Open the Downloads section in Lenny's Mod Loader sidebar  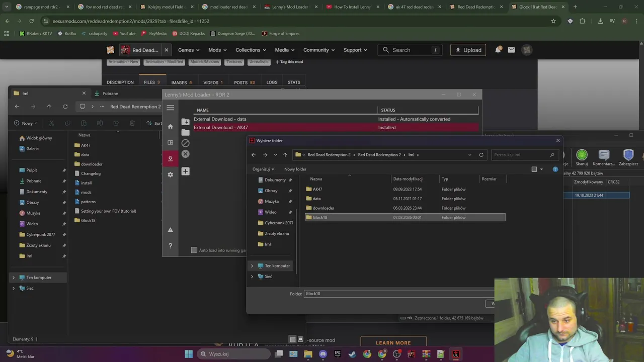point(170,158)
